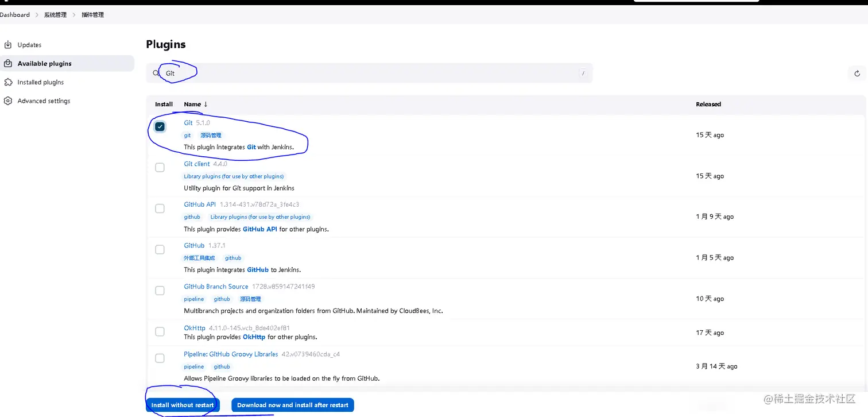Go to 系统管理 breadcrumb
The height and width of the screenshot is (417, 868).
pos(55,14)
